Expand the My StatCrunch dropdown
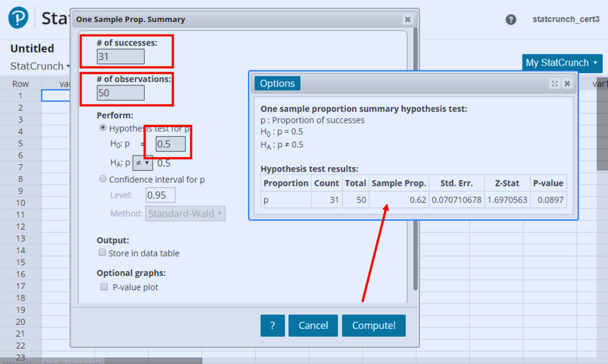 pyautogui.click(x=562, y=63)
